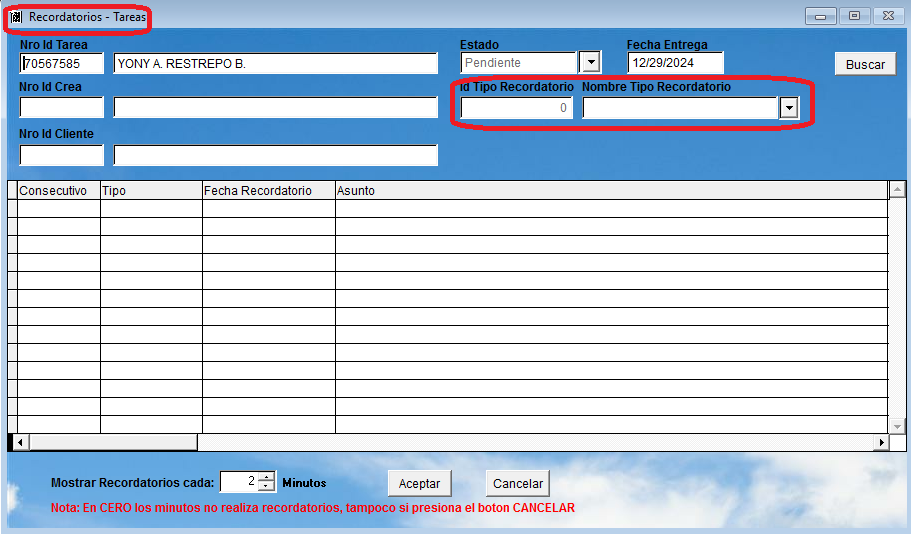Click the minutes interval value field
Viewport: 911px width, 534px height.
pos(239,482)
